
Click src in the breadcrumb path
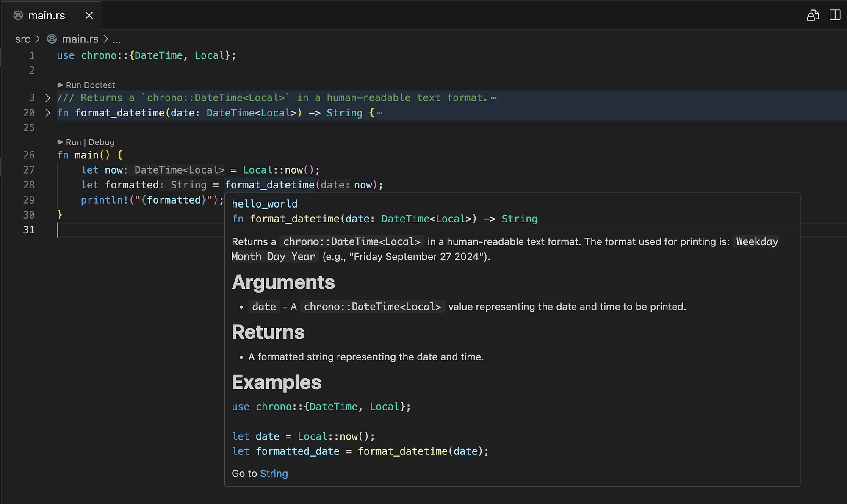tap(22, 39)
